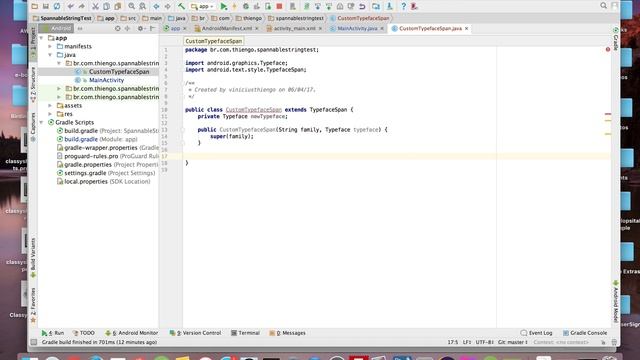Click the Redo arrow in the toolbar
Screen dimensions: 640x360
(82, 6)
